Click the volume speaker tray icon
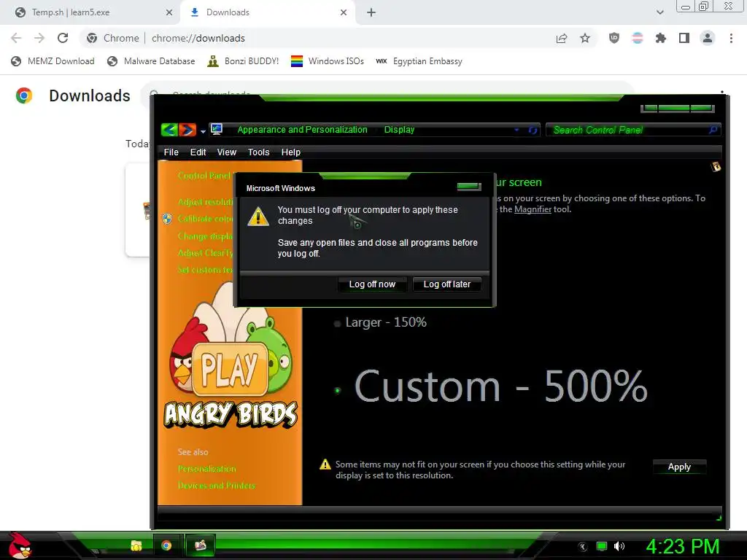Viewport: 747px width, 560px height. click(x=619, y=546)
